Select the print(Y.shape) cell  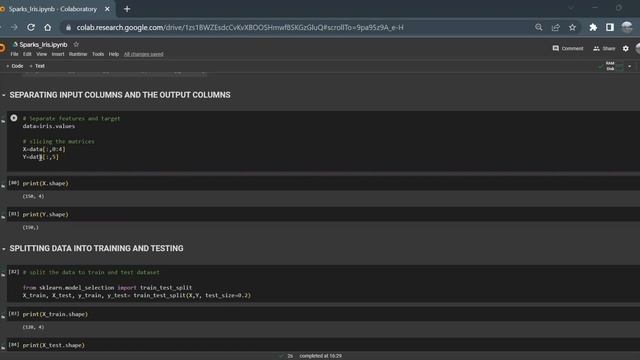pyautogui.click(x=323, y=214)
